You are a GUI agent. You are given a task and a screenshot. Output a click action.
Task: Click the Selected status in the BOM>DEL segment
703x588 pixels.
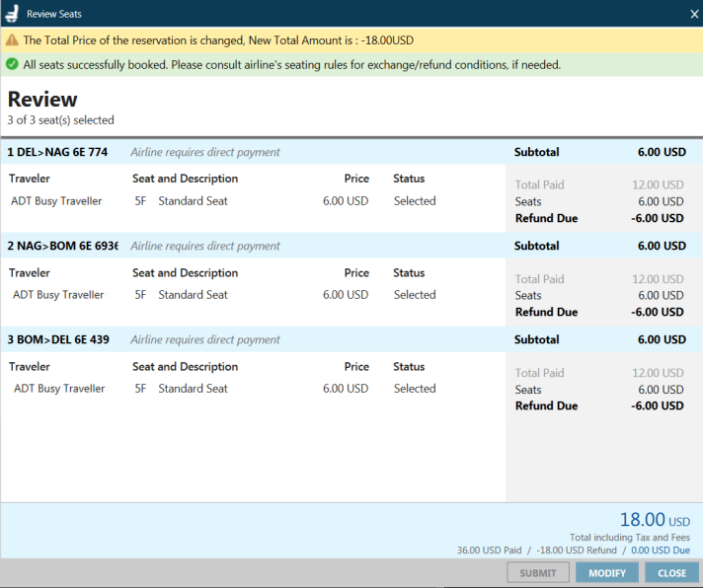click(x=415, y=389)
